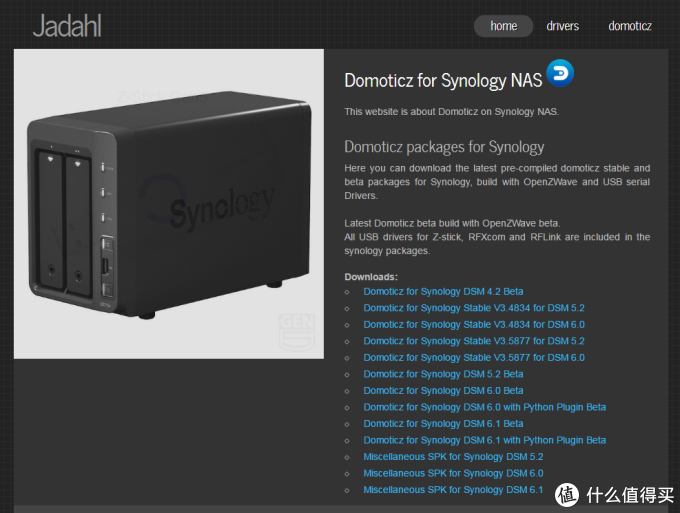Open the home navigation tab
This screenshot has height=513, width=680.
(504, 26)
